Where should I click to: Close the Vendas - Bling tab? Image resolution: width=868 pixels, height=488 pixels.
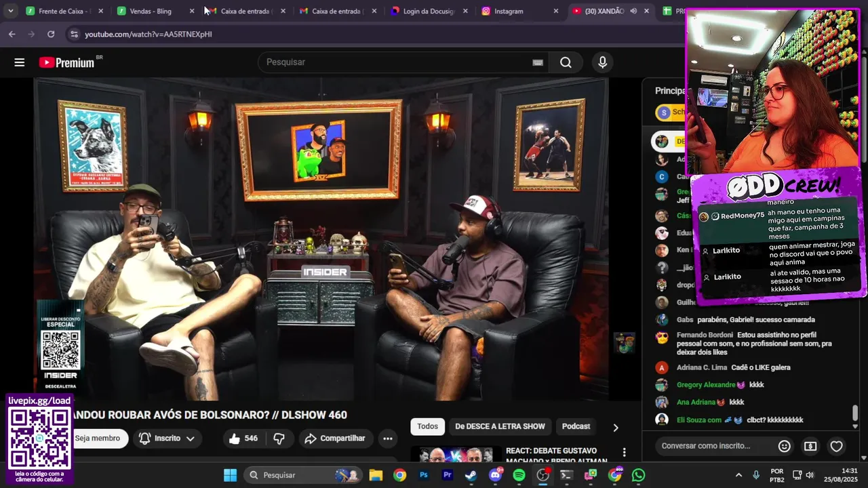click(x=191, y=11)
